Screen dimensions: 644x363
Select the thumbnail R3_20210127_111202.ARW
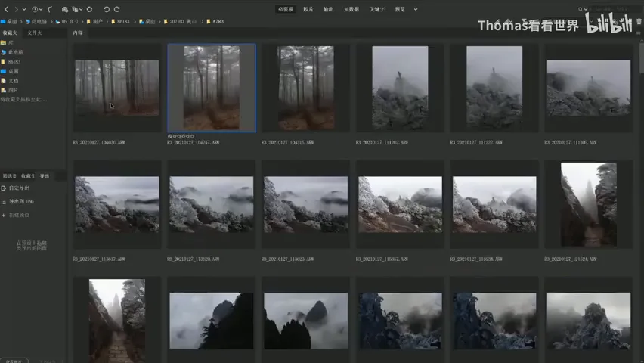pyautogui.click(x=400, y=88)
